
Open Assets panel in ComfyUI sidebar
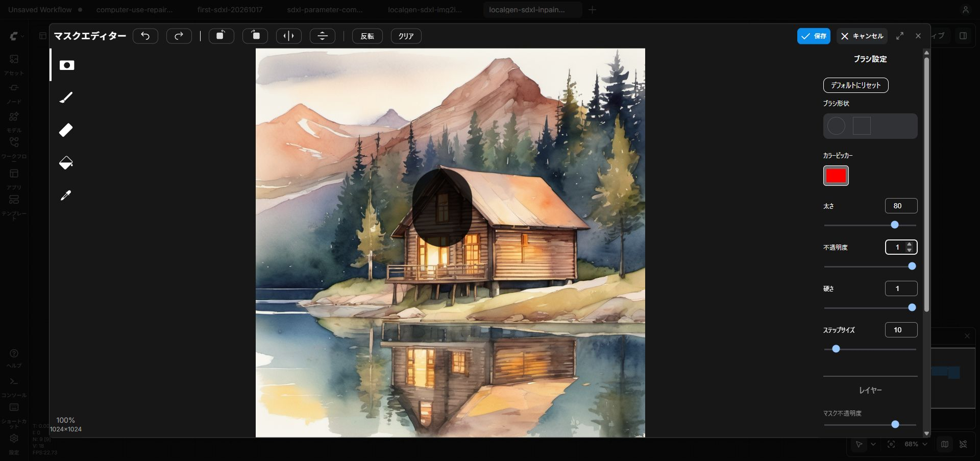pos(14,64)
